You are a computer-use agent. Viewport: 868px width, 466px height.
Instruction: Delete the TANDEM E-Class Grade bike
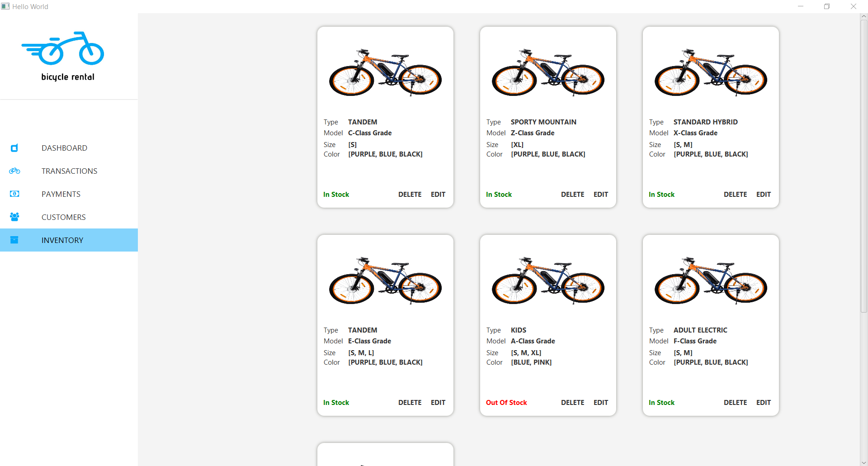coord(410,403)
